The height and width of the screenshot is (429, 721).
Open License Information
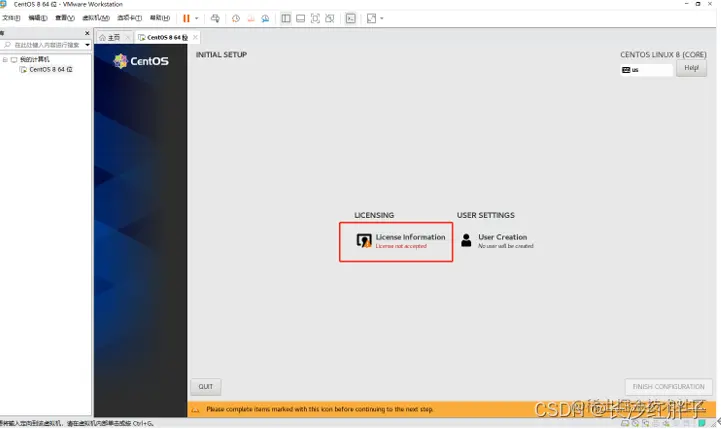tap(396, 242)
